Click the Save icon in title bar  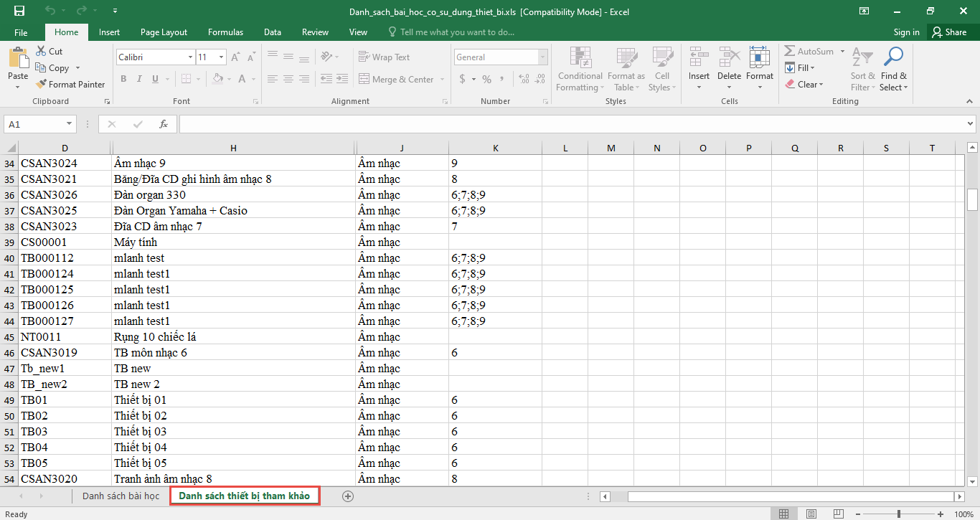pyautogui.click(x=19, y=11)
